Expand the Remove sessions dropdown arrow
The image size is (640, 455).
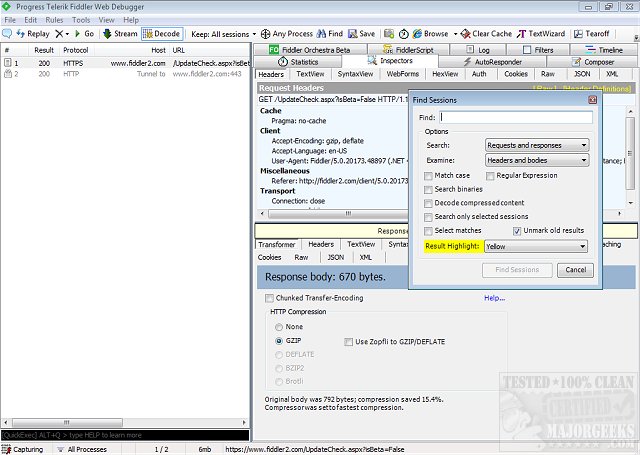tap(67, 34)
